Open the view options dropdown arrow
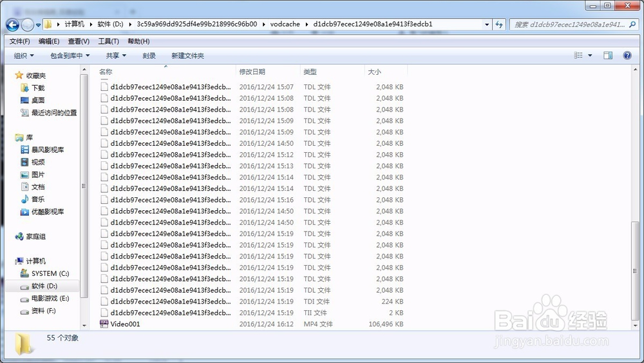Screen dimensions: 644x363 point(590,55)
